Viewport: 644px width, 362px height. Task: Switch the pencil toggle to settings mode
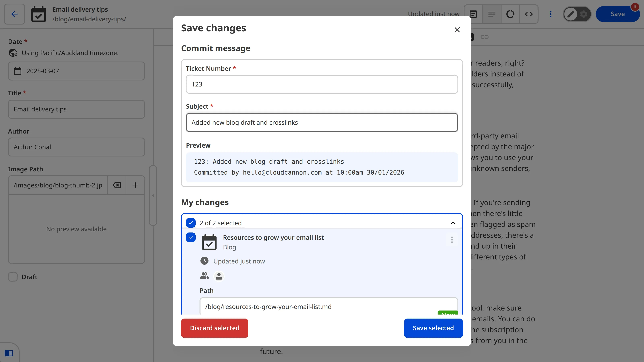coord(583,14)
